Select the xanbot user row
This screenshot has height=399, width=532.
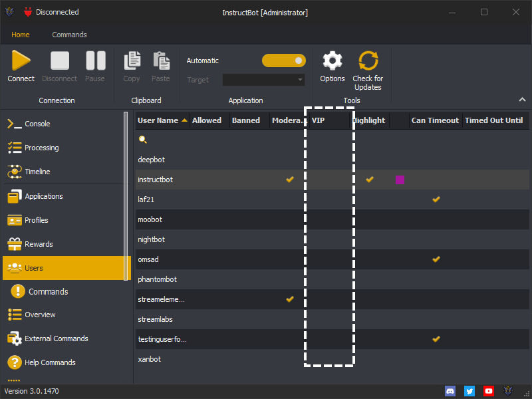(332, 359)
